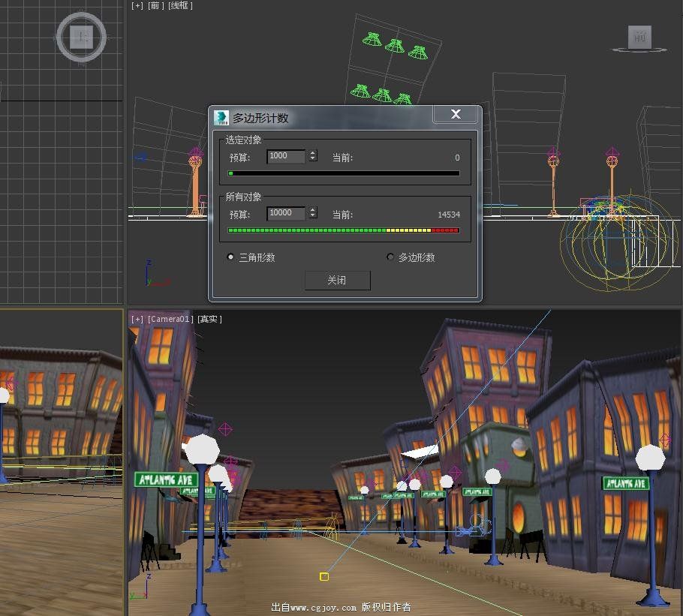
Task: Select the 多边形数 radio option
Action: tap(390, 257)
